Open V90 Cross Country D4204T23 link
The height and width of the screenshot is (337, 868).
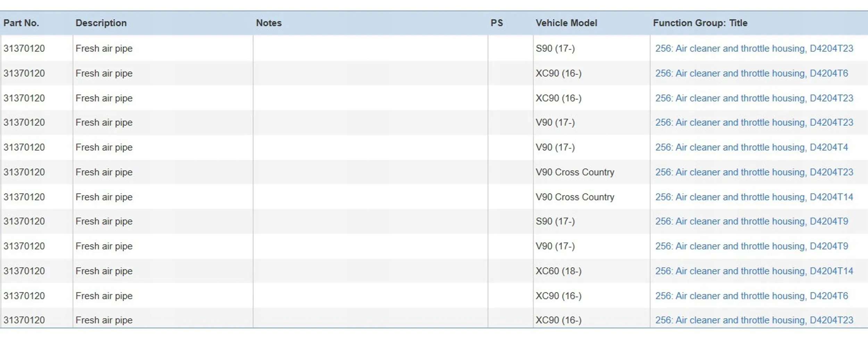pyautogui.click(x=754, y=172)
